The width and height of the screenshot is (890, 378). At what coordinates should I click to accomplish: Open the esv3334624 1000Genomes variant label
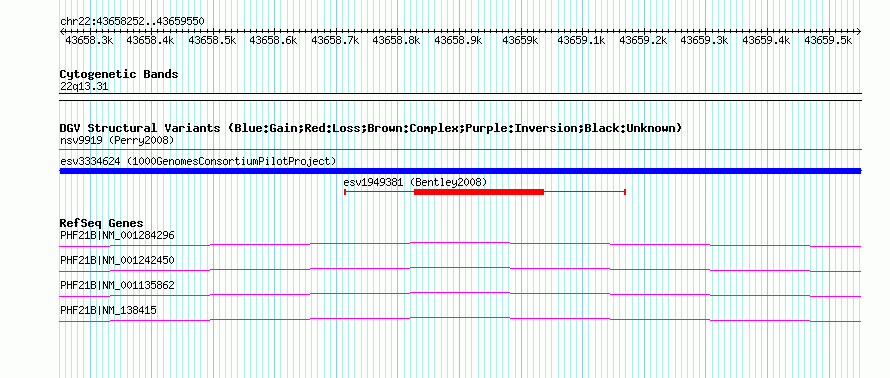click(x=198, y=161)
